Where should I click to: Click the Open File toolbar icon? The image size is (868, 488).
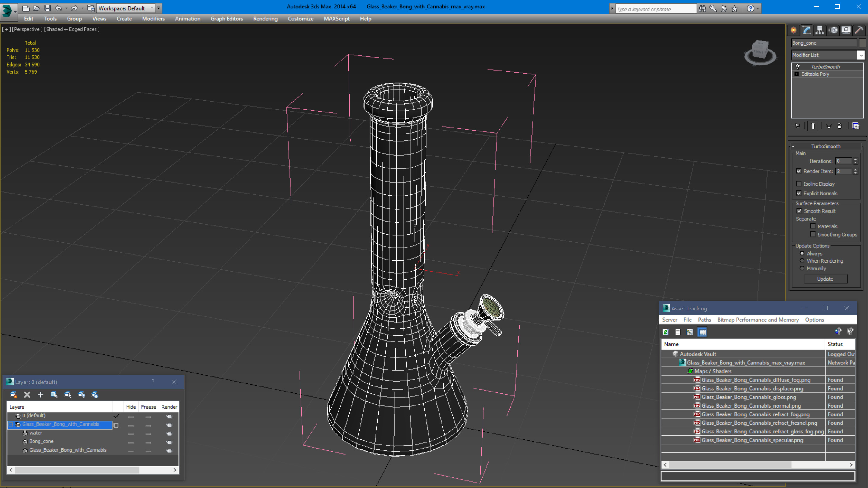37,8
